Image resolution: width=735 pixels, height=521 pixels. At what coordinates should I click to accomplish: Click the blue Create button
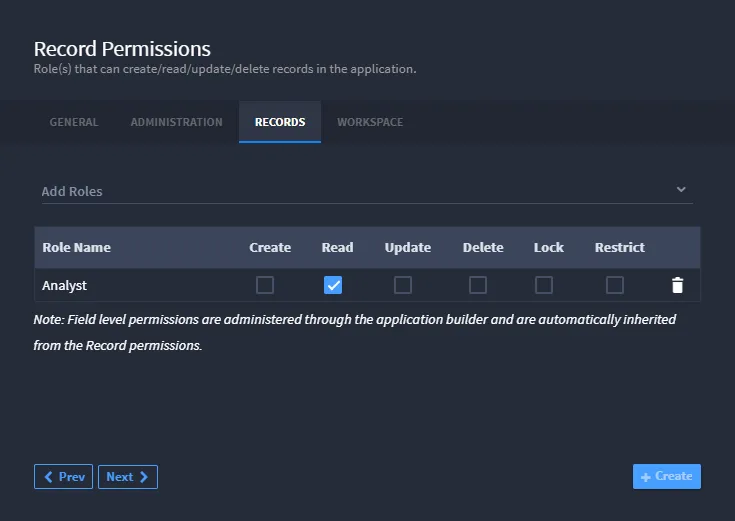click(667, 476)
